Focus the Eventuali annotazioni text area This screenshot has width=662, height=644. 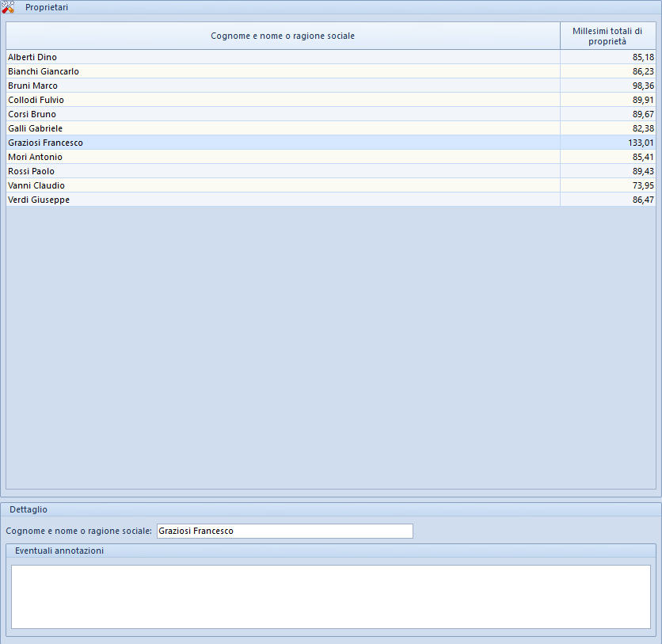331,596
